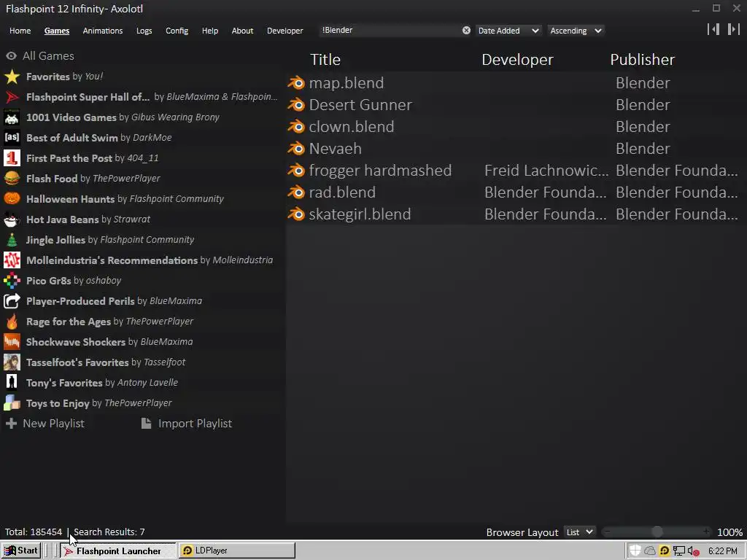Click the Hot Java Beans icon
Image resolution: width=747 pixels, height=560 pixels.
tap(12, 219)
